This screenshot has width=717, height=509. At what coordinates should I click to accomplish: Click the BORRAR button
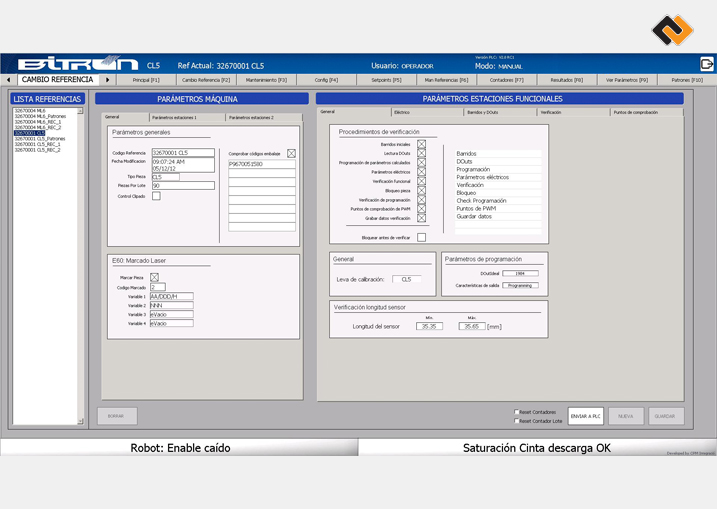click(117, 416)
